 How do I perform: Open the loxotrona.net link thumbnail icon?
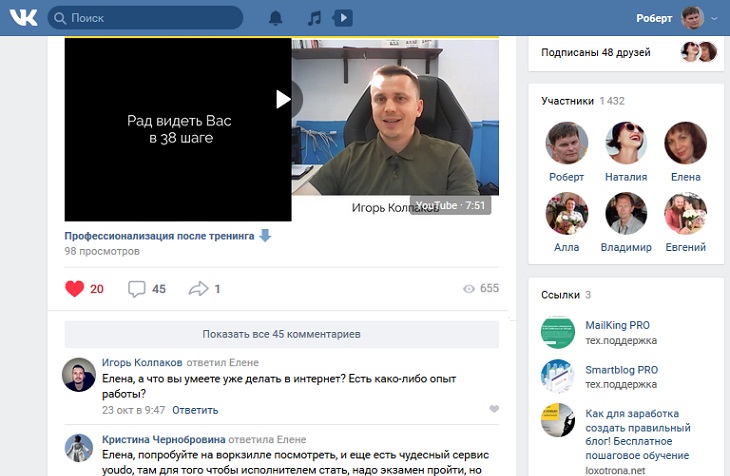(558, 420)
